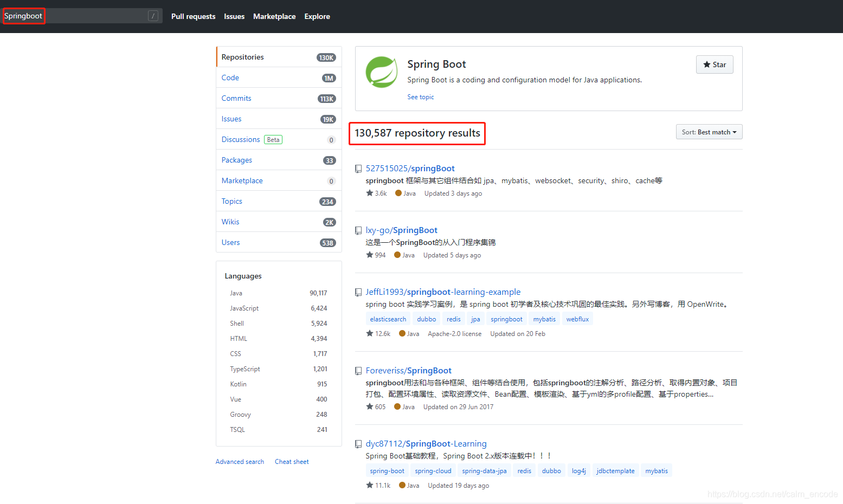This screenshot has height=504, width=843.
Task: Filter results by HTML language
Action: (x=279, y=339)
